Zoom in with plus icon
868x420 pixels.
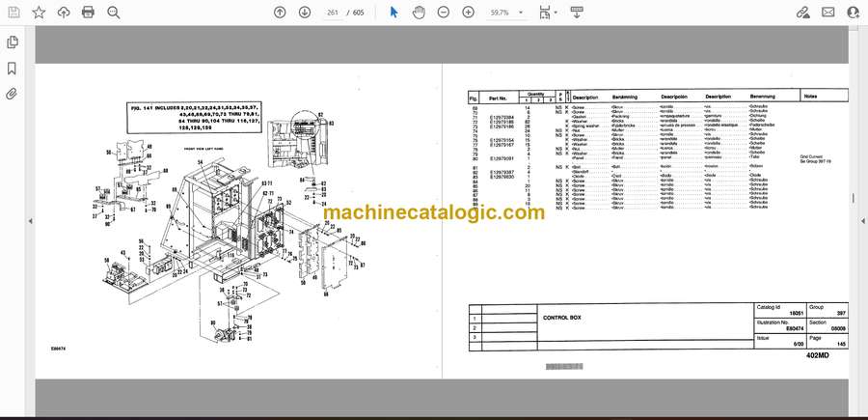[x=469, y=13]
